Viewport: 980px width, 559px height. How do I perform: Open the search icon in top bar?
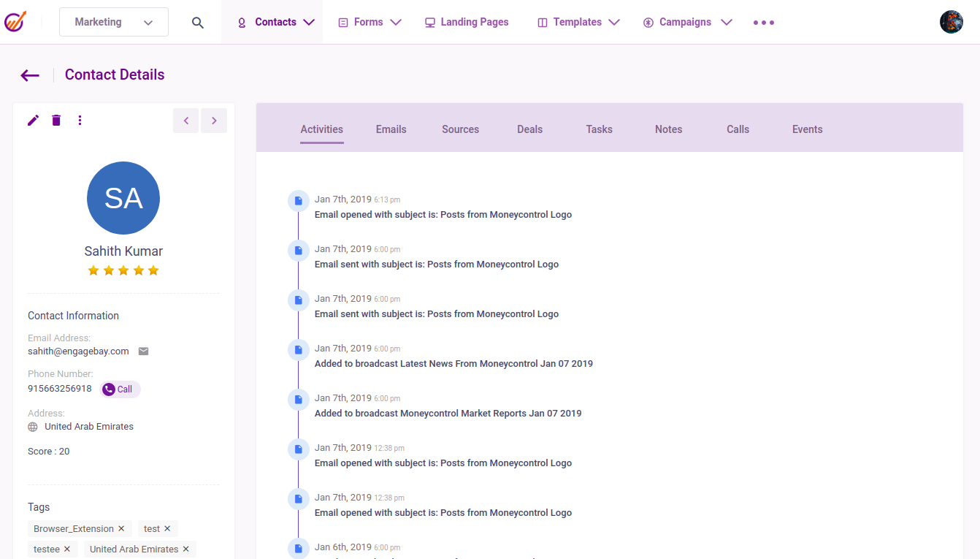(197, 22)
